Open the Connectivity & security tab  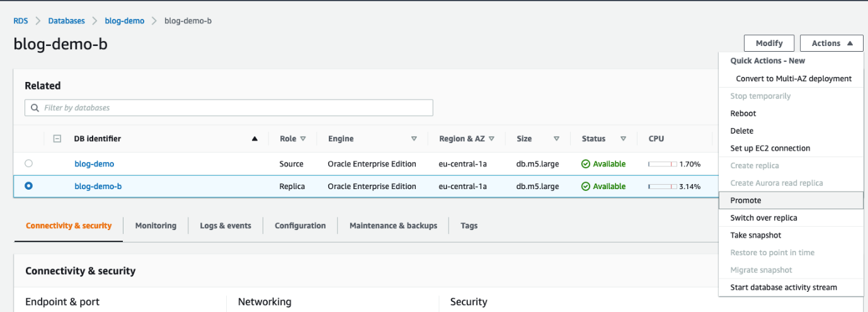tap(69, 226)
